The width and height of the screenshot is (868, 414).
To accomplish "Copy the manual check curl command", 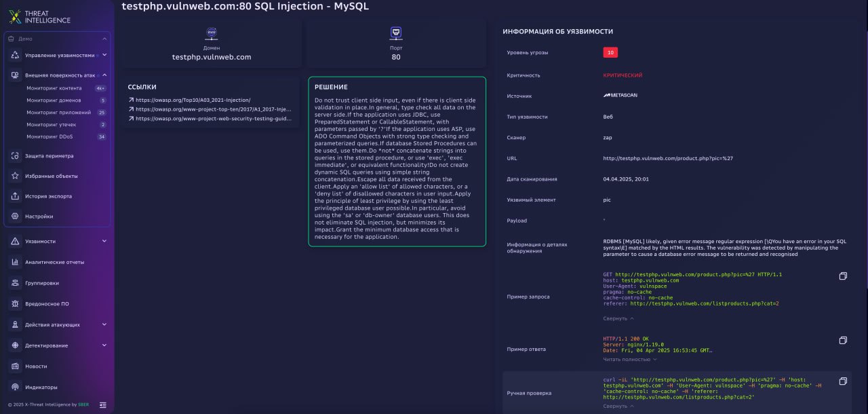I will 843,381.
